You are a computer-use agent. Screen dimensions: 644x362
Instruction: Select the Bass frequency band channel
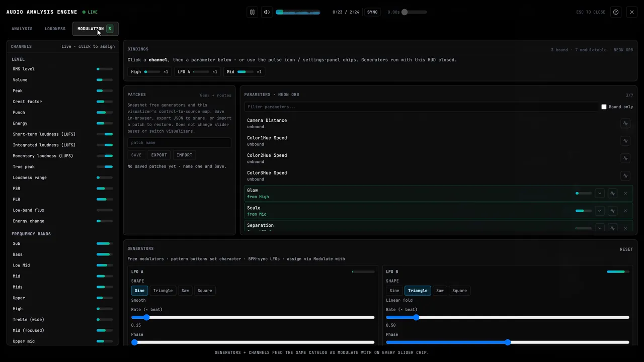62,254
